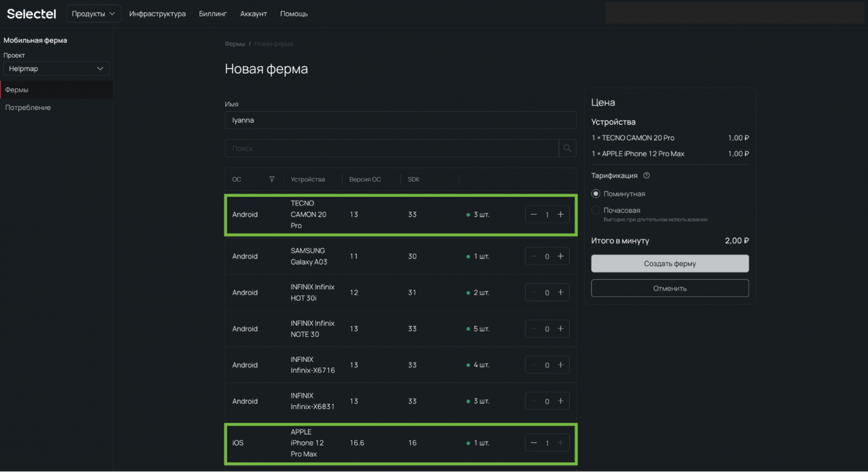This screenshot has width=868, height=472.
Task: Follow the Фермы breadcrumb link
Action: (235, 44)
